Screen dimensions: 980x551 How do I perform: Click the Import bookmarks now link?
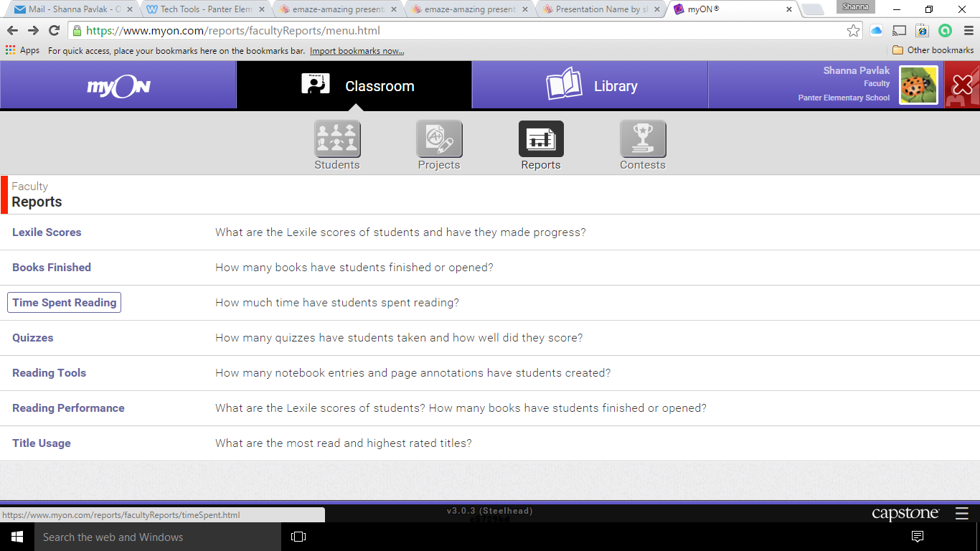point(357,51)
